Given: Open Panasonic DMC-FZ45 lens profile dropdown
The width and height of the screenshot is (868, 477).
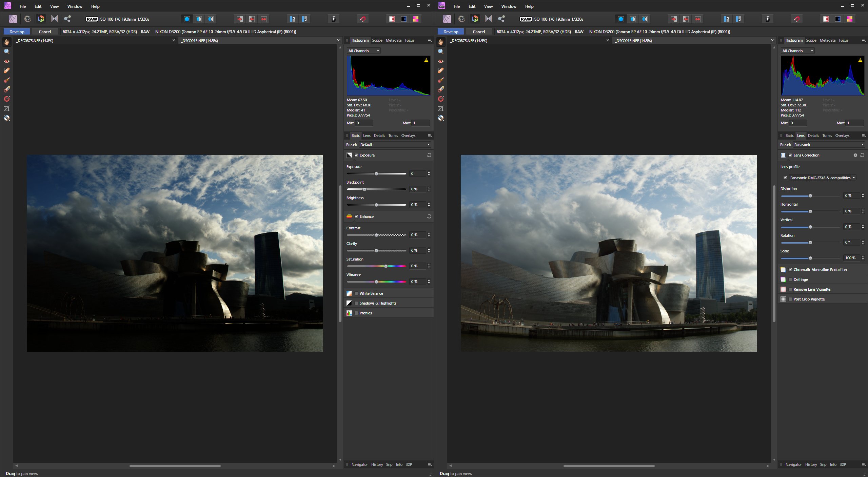Looking at the screenshot, I should (x=822, y=178).
